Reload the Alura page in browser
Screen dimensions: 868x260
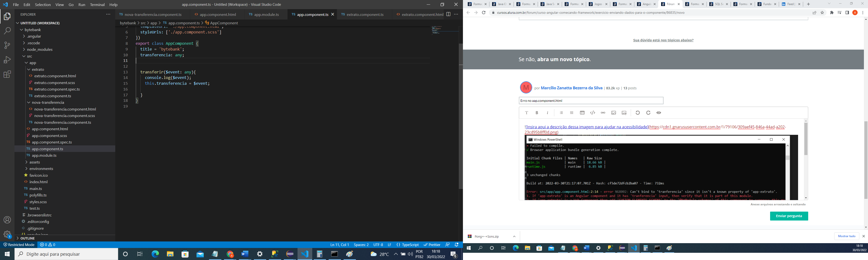click(x=483, y=13)
